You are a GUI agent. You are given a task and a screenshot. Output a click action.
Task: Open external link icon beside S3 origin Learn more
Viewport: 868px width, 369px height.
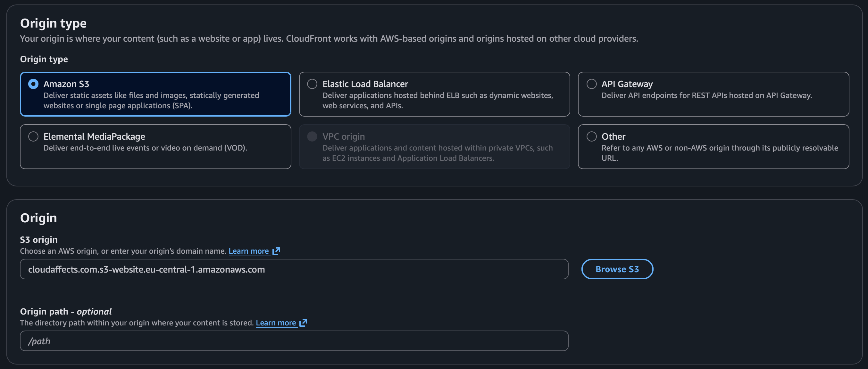point(276,251)
